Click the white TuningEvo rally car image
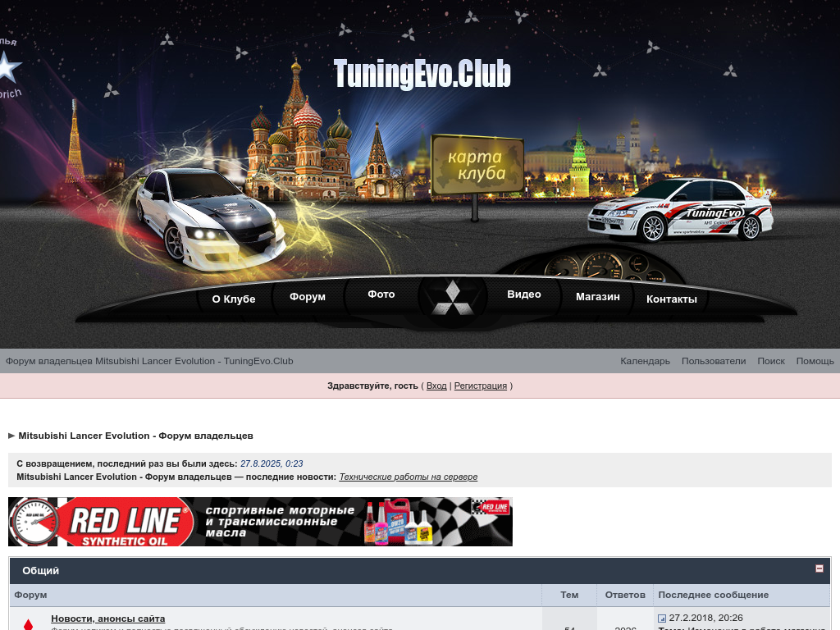The height and width of the screenshot is (630, 840). (x=680, y=211)
